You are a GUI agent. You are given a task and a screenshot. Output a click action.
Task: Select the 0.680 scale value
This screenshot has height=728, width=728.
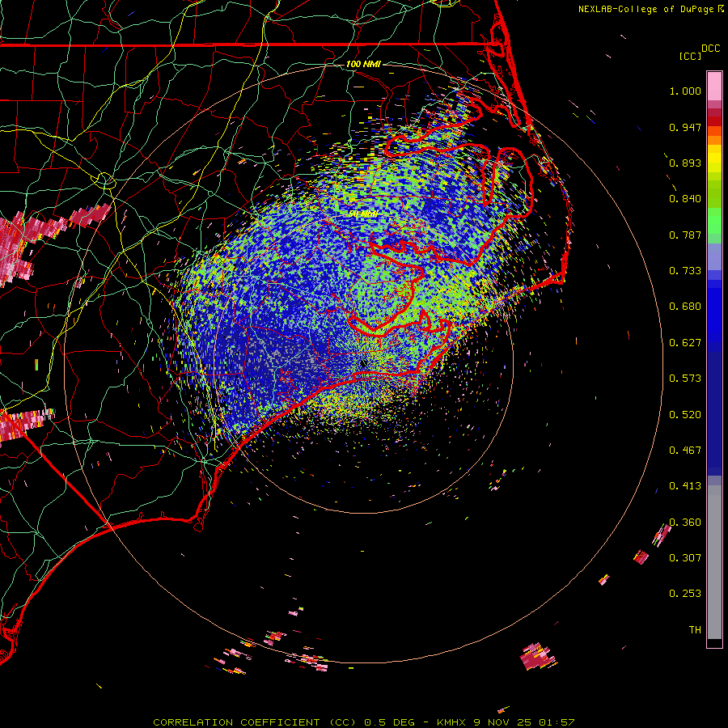(x=685, y=307)
